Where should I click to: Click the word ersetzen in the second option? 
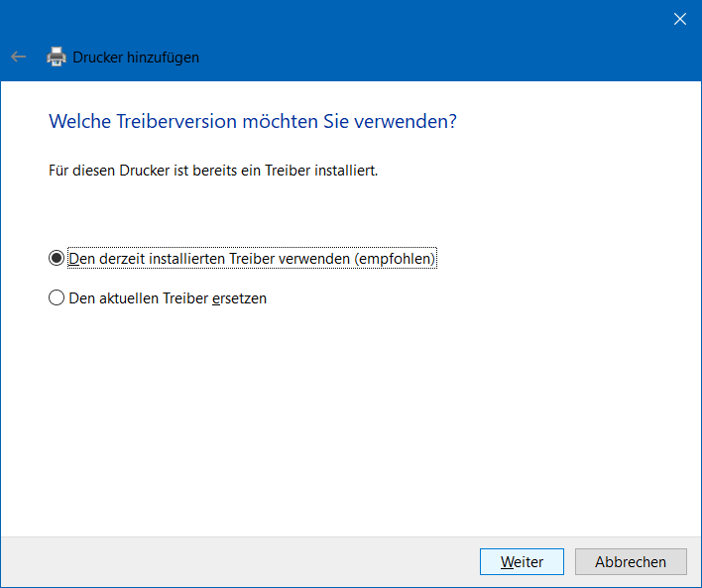(x=239, y=297)
